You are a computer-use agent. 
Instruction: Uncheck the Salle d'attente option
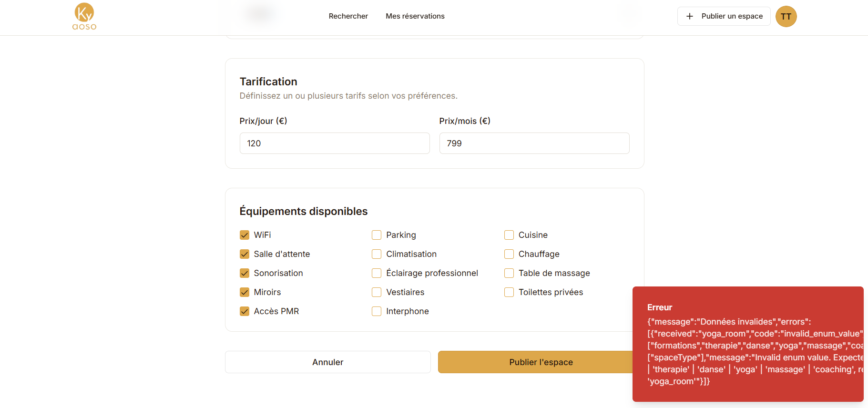(245, 254)
